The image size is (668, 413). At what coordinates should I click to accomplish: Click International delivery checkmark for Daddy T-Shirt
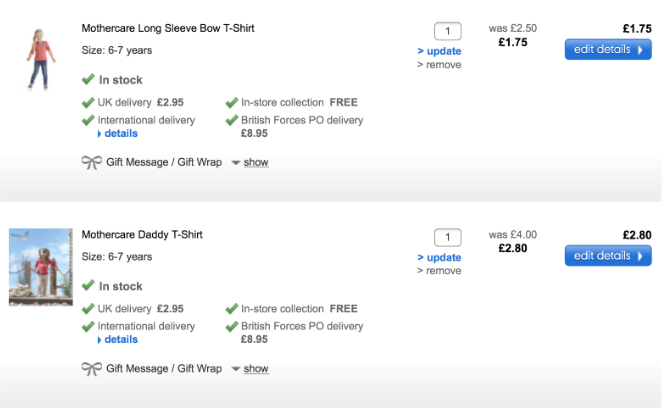(x=88, y=326)
